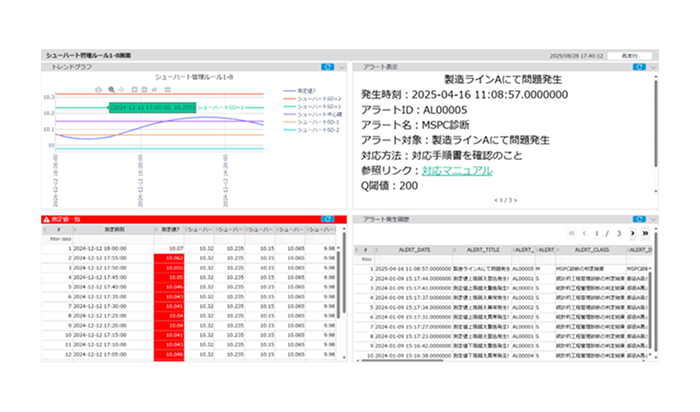Select the zoom magnifier tool on chart
This screenshot has height=412, width=700.
click(x=111, y=89)
